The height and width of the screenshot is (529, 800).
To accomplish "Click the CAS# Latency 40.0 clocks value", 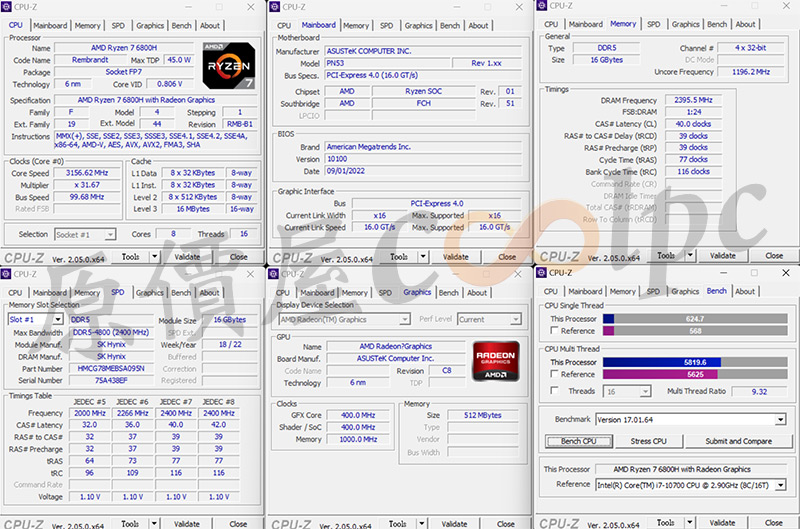I will [x=693, y=124].
